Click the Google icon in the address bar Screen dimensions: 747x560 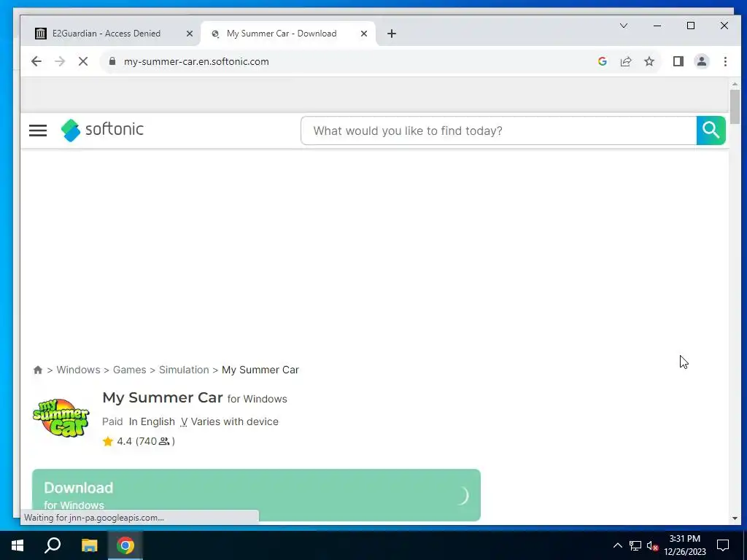click(602, 61)
